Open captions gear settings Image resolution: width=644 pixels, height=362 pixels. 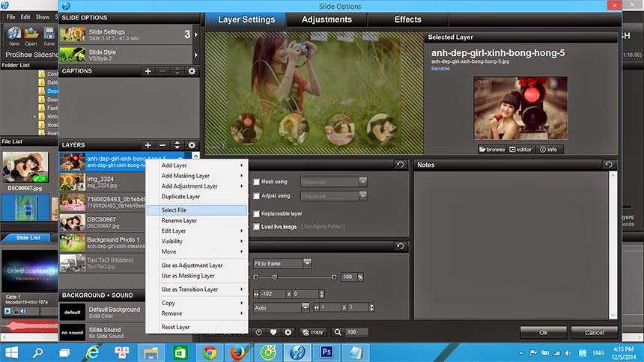click(192, 71)
